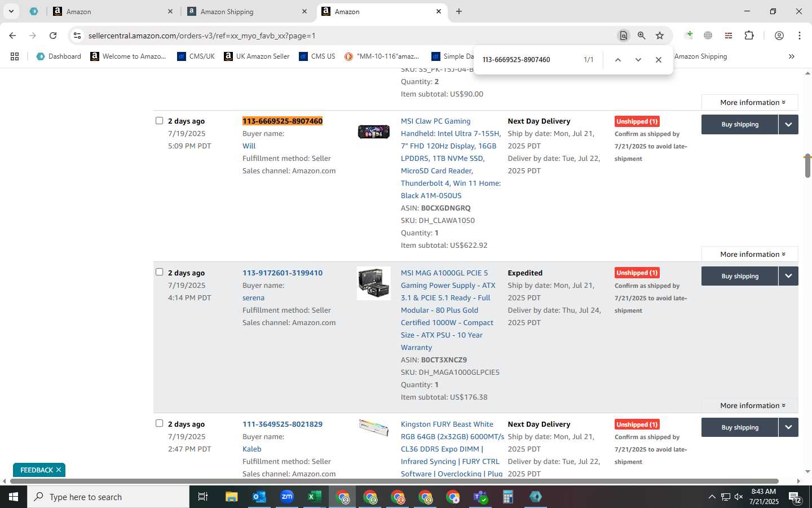Viewport: 812px width, 508px height.
Task: Open the tab search chevron at far left
Action: point(11,11)
